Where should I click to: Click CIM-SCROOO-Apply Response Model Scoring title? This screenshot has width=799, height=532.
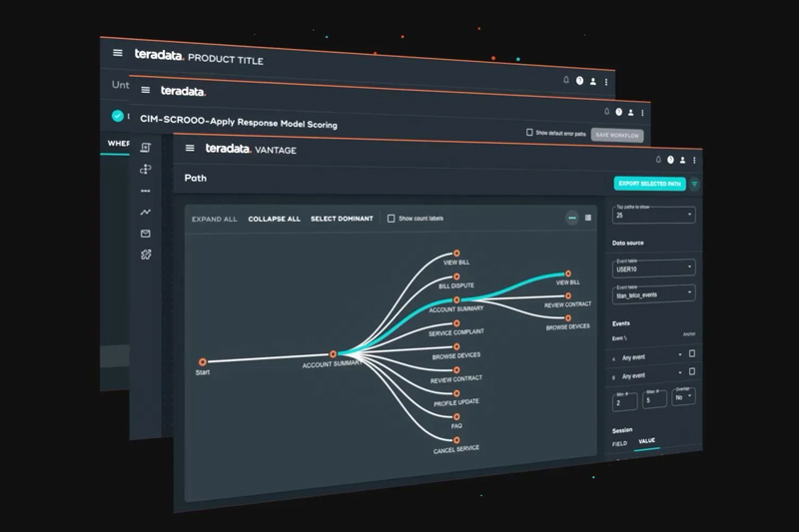239,122
